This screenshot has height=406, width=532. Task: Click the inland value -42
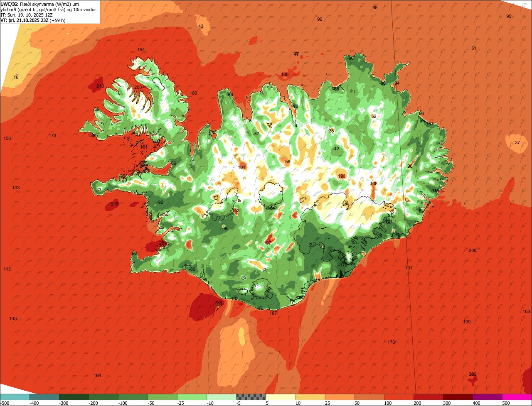point(336,149)
